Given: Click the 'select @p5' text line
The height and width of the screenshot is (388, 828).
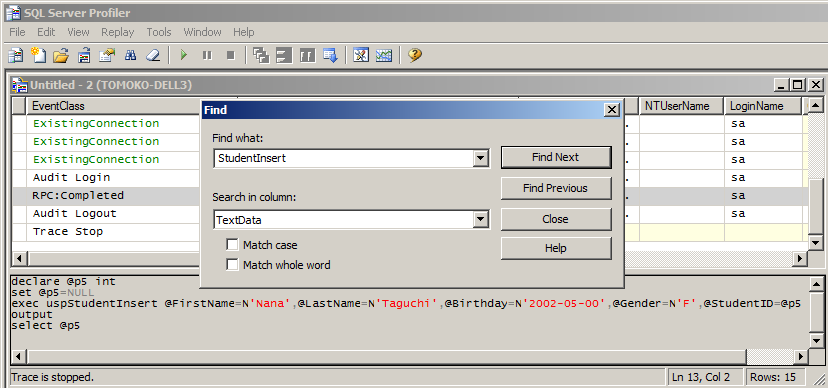Looking at the screenshot, I should (45, 326).
